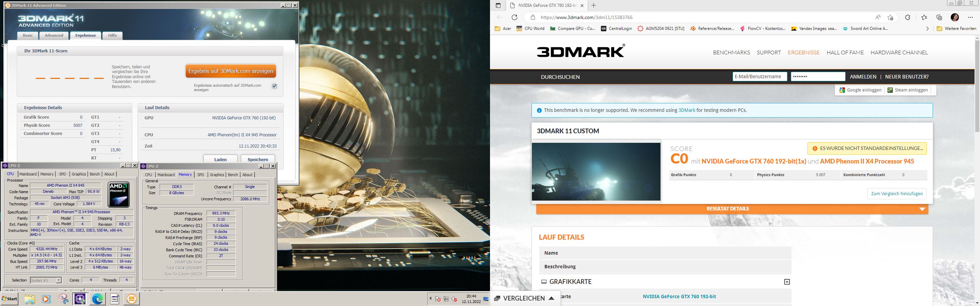The width and height of the screenshot is (980, 306).
Task: Close the NVIDIA GeForce GTX 760 tab
Action: click(x=582, y=5)
